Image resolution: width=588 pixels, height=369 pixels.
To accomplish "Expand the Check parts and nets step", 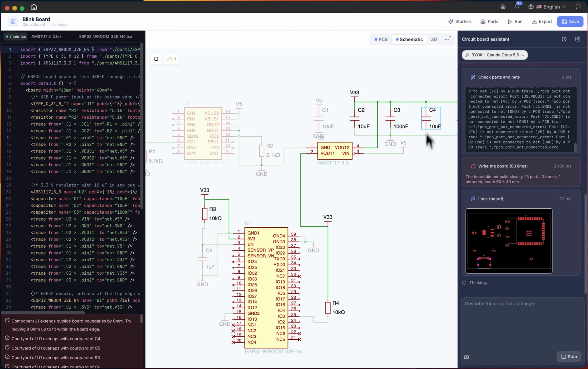I will [x=521, y=77].
